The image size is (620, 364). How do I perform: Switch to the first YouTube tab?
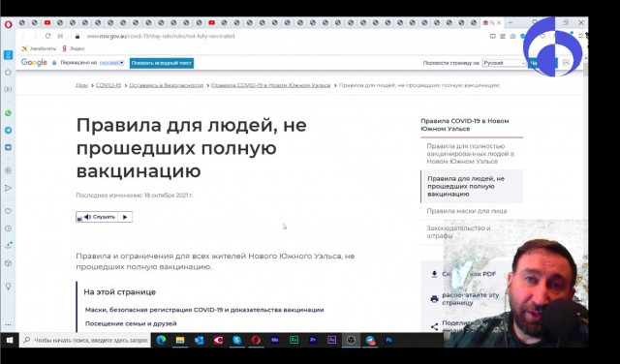coord(47,23)
